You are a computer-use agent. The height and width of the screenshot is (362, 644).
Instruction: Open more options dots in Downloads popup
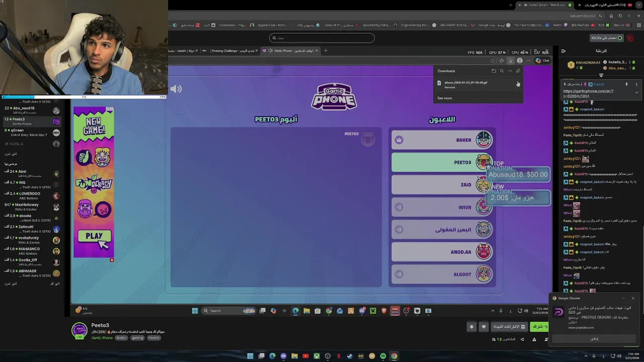510,71
